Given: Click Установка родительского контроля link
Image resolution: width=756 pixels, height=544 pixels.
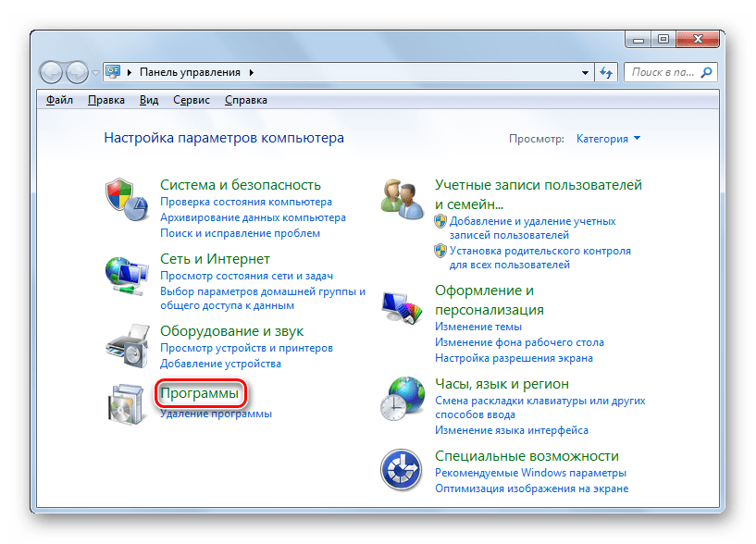Looking at the screenshot, I should point(540,257).
